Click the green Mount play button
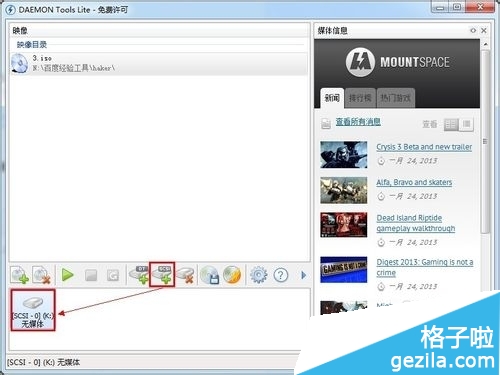500x375 pixels. pyautogui.click(x=68, y=275)
